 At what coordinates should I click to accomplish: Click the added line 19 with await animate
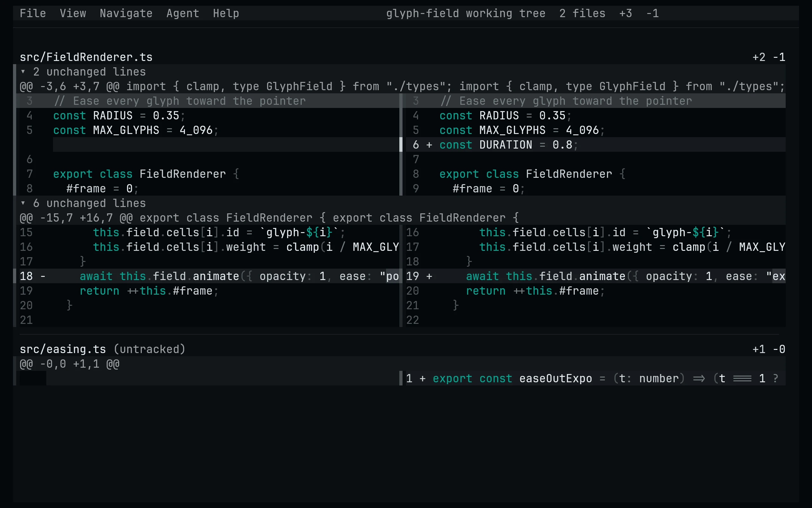(x=596, y=276)
